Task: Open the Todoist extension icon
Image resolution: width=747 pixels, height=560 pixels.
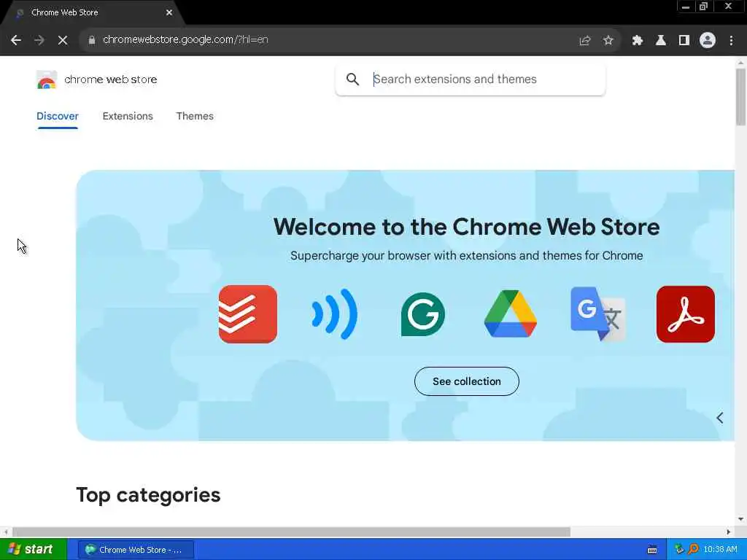Action: click(248, 314)
